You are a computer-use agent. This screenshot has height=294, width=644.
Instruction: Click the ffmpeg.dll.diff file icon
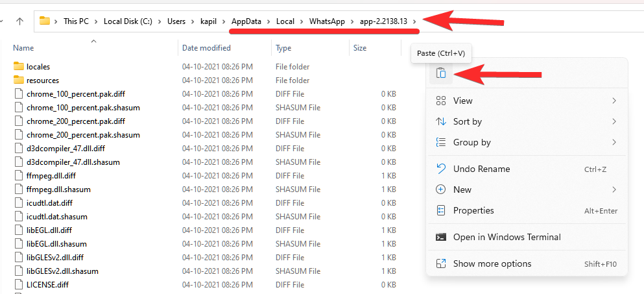coord(18,176)
